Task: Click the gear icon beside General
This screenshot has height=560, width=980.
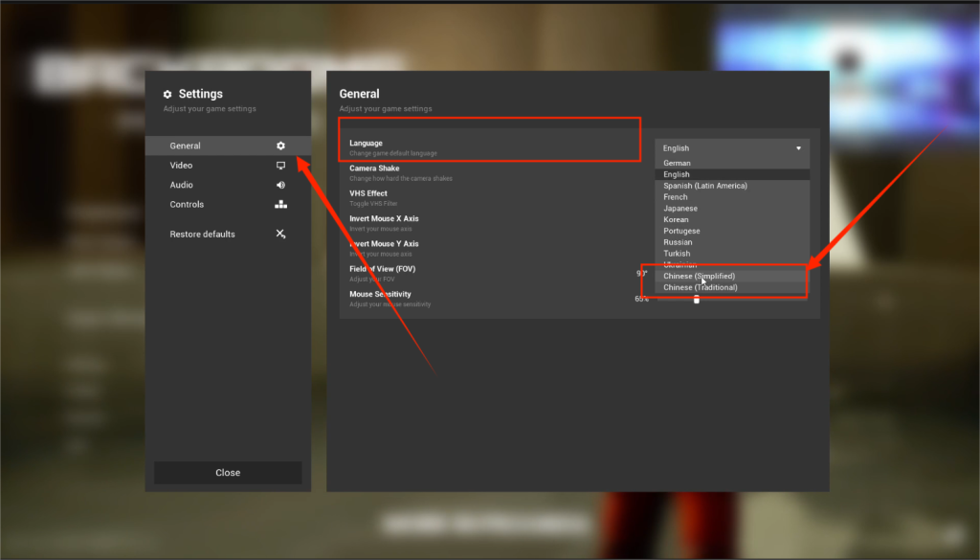Action: point(280,146)
